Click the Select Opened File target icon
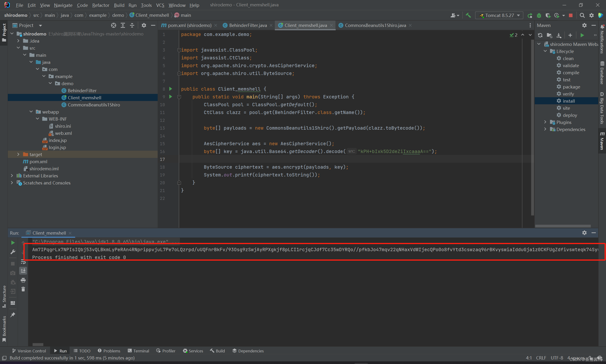 (x=113, y=25)
